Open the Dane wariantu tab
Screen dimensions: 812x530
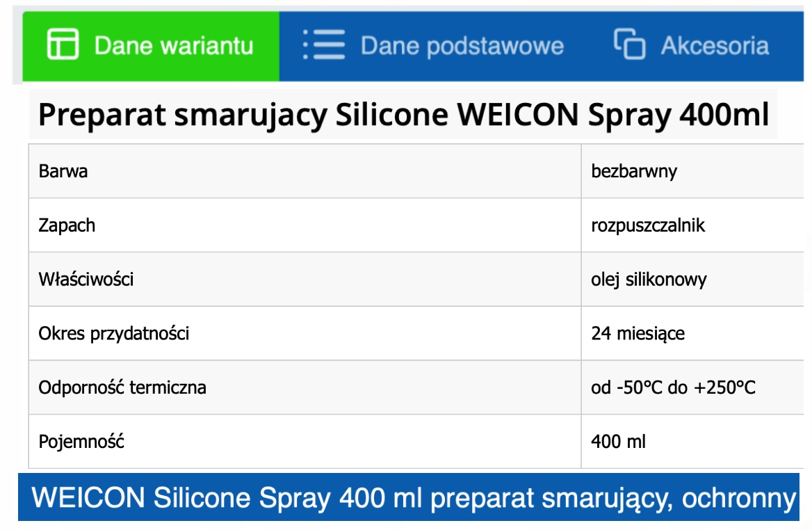(x=151, y=46)
